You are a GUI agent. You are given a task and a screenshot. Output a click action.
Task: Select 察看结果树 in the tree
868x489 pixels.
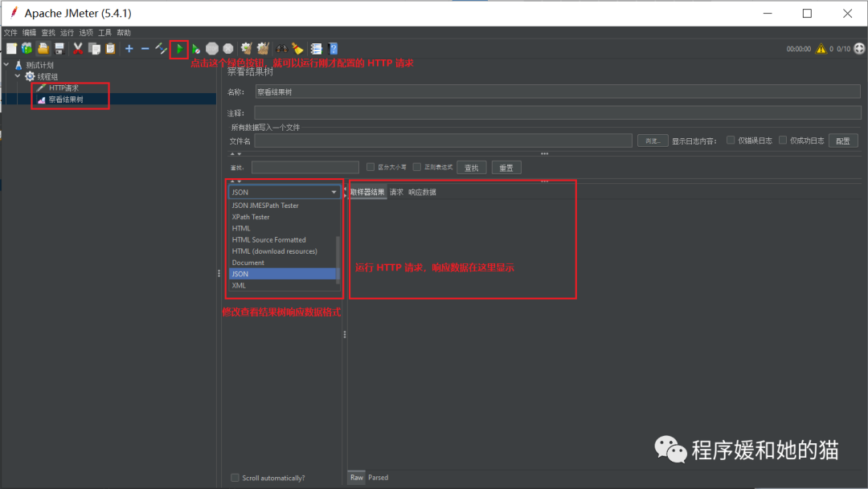[65, 100]
